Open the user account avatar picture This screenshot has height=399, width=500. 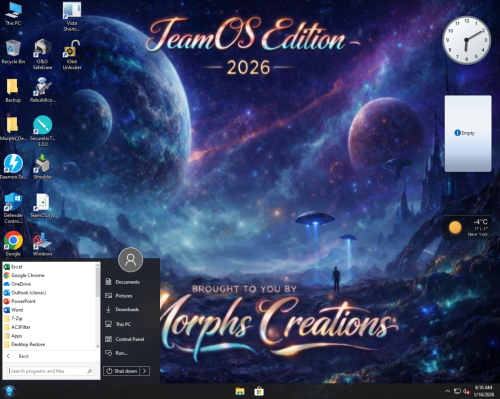130,260
